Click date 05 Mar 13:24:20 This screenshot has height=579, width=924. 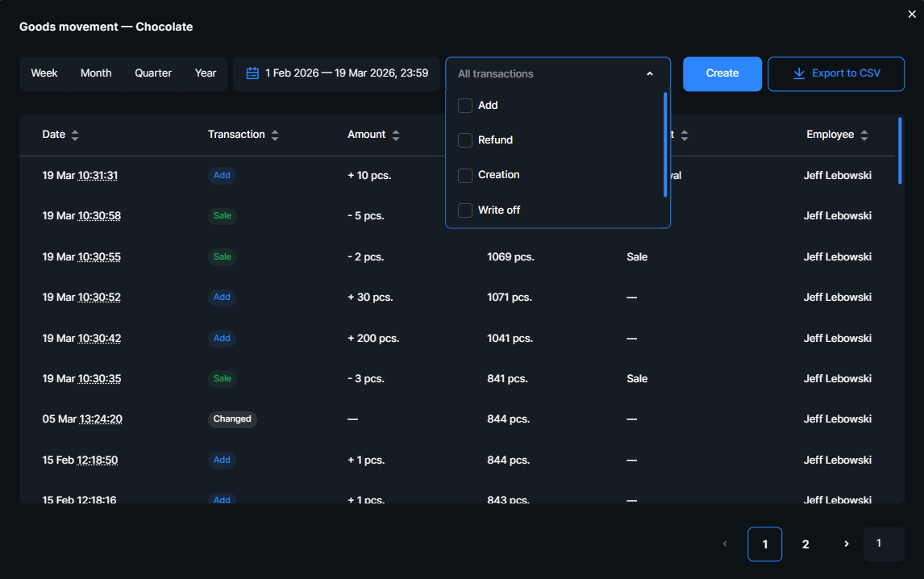(82, 419)
